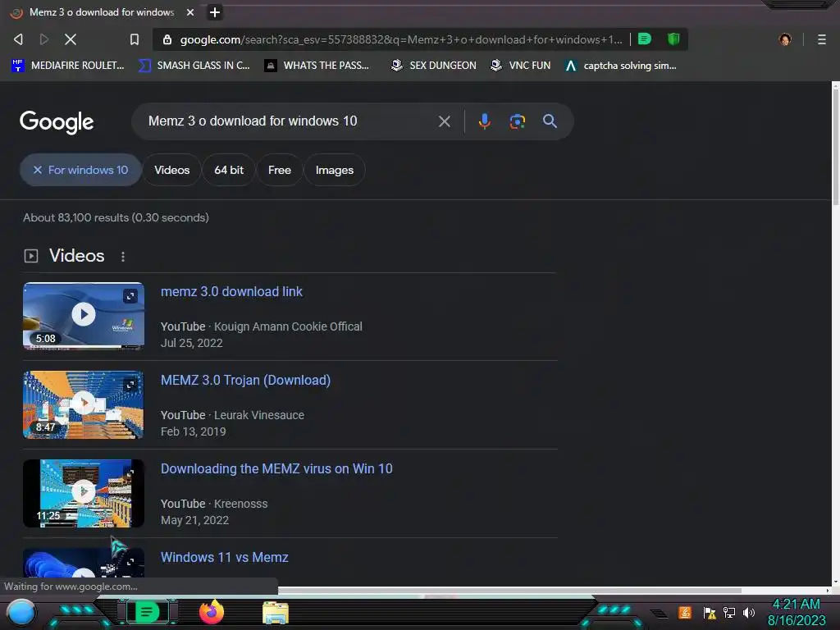Go back with the browser back arrow
The width and height of the screenshot is (840, 630).
pos(18,39)
